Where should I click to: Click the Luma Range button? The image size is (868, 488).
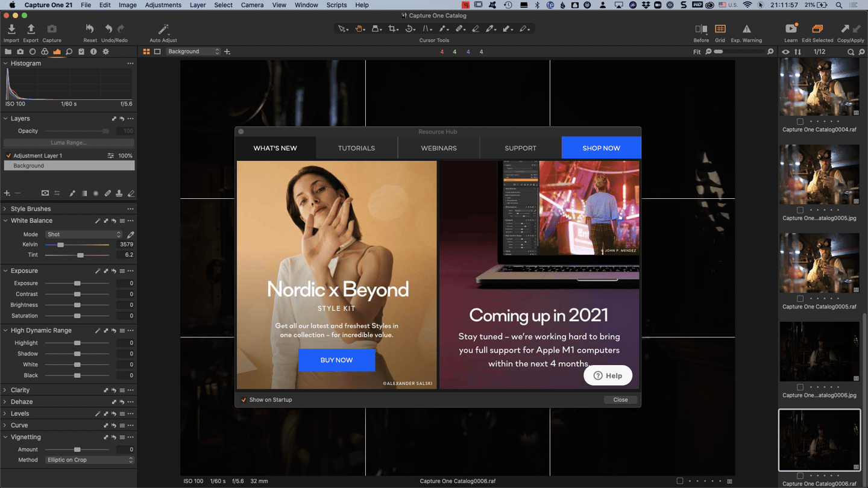(x=69, y=143)
